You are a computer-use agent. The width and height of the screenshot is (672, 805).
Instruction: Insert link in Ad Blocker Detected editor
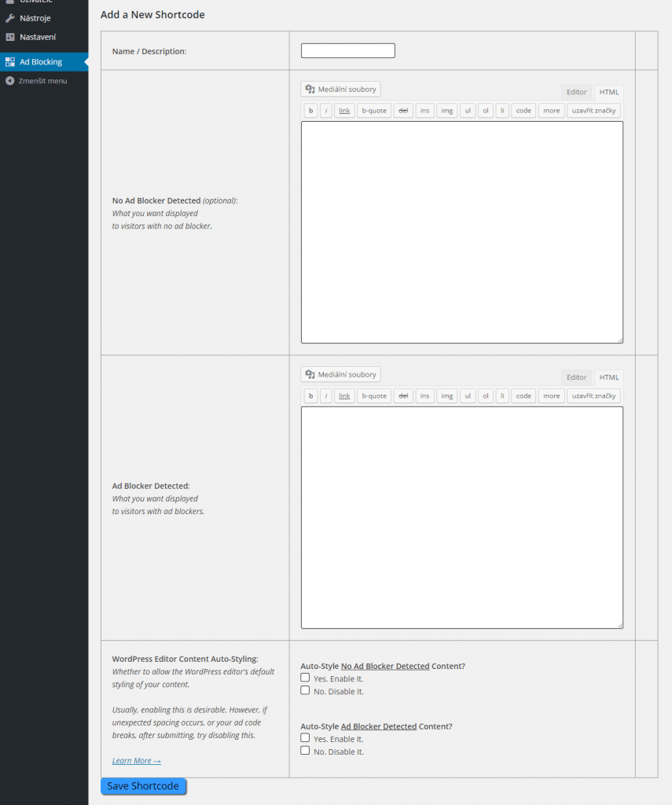click(x=344, y=396)
